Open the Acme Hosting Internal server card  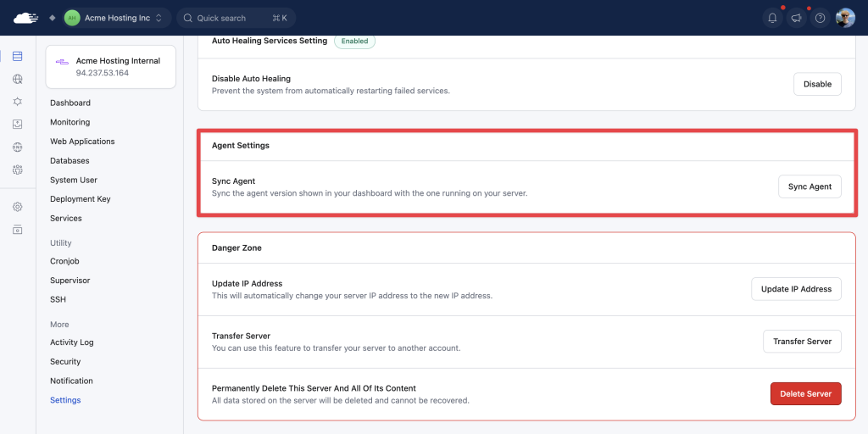coord(111,67)
